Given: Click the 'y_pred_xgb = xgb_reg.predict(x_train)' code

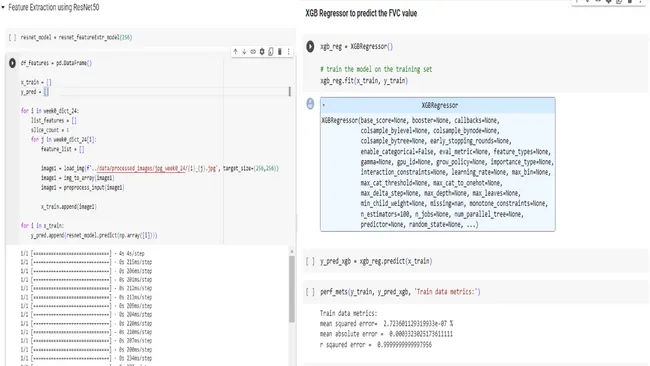Looking at the screenshot, I should click(376, 261).
